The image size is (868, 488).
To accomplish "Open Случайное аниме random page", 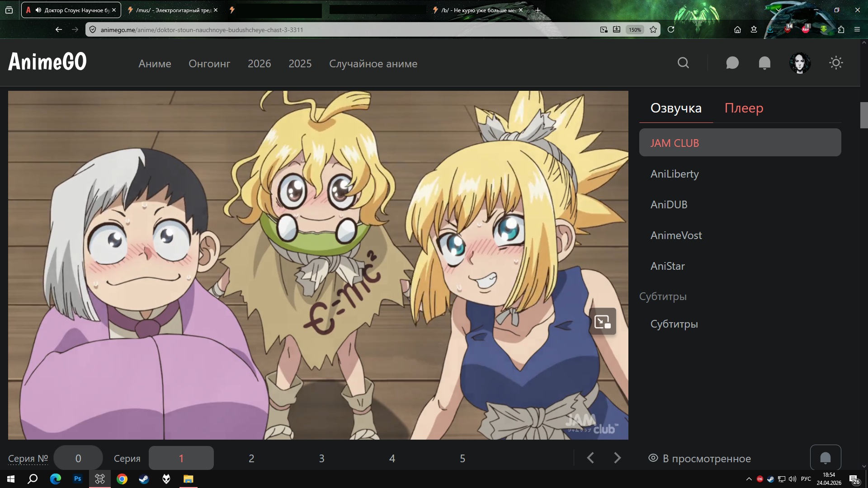I will pos(373,64).
